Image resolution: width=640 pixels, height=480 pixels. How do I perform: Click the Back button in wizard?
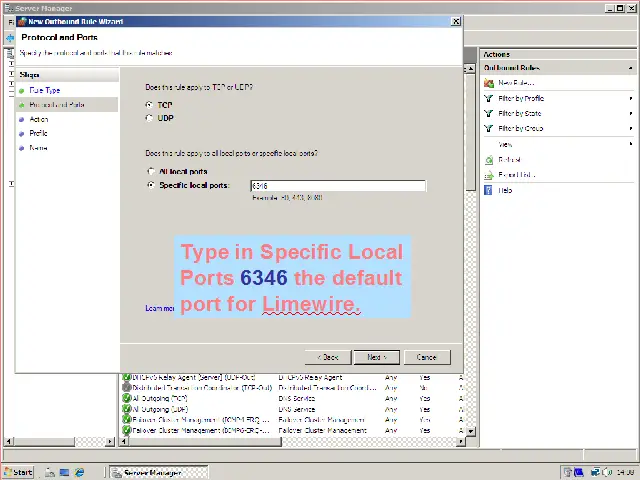(x=328, y=357)
